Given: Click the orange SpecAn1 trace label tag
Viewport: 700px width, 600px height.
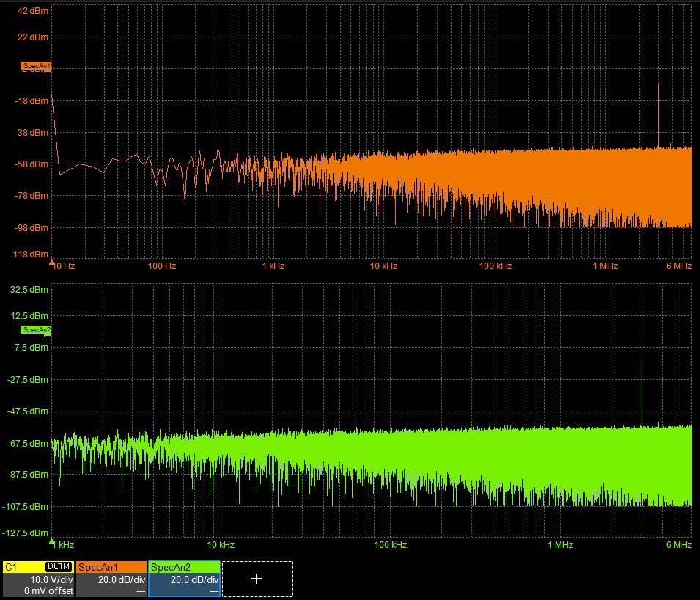Looking at the screenshot, I should click(x=36, y=66).
